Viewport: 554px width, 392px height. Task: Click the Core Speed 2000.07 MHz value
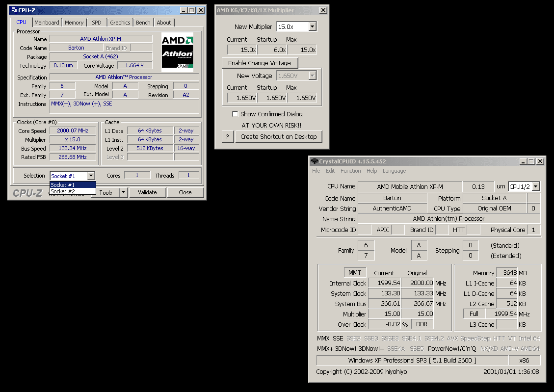73,131
